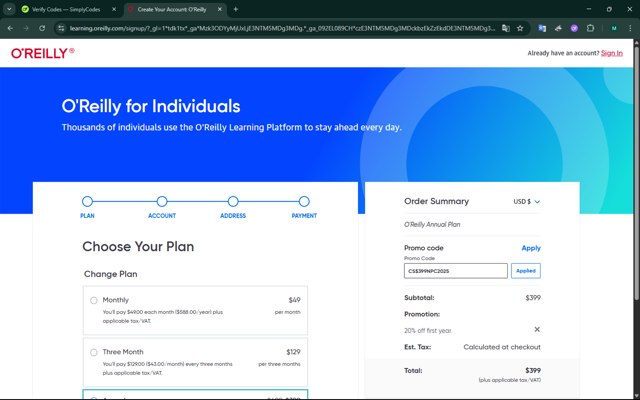
Task: Select the Three Month plan radio button
Action: click(x=94, y=352)
